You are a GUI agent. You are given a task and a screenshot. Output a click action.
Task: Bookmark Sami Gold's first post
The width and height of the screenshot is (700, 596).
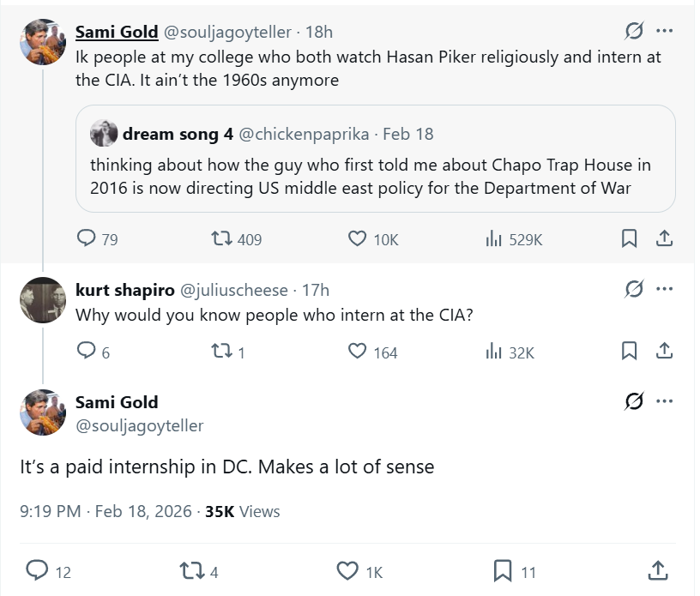[629, 239]
